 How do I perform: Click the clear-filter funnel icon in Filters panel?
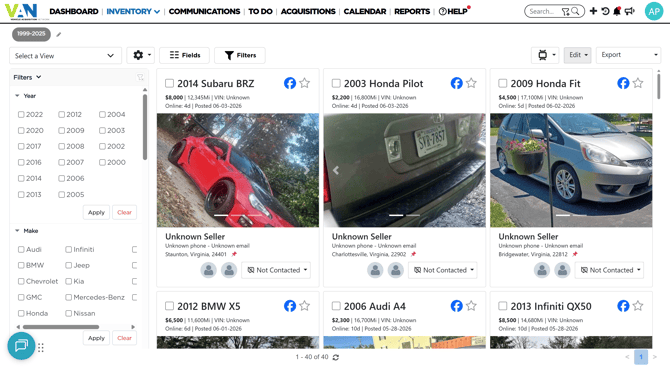tap(140, 77)
